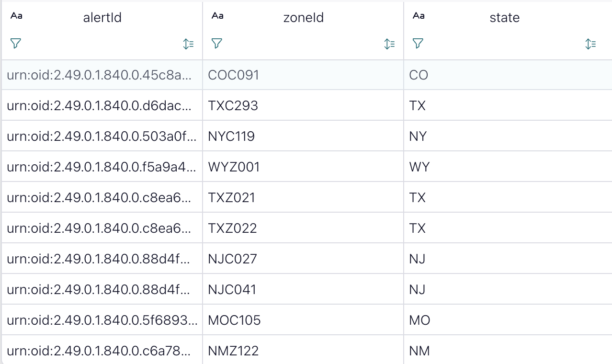This screenshot has width=612, height=364.
Task: Click the NM state value for NMZ122
Action: (x=419, y=351)
